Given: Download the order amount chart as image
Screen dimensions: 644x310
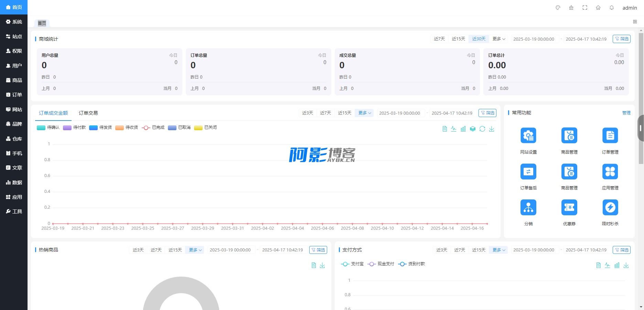Looking at the screenshot, I should pyautogui.click(x=492, y=129).
